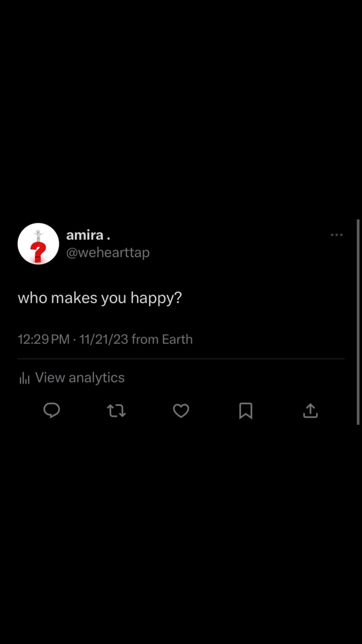Image resolution: width=362 pixels, height=644 pixels.
Task: Click the vertical scrollbar on the right edge
Action: click(x=358, y=322)
